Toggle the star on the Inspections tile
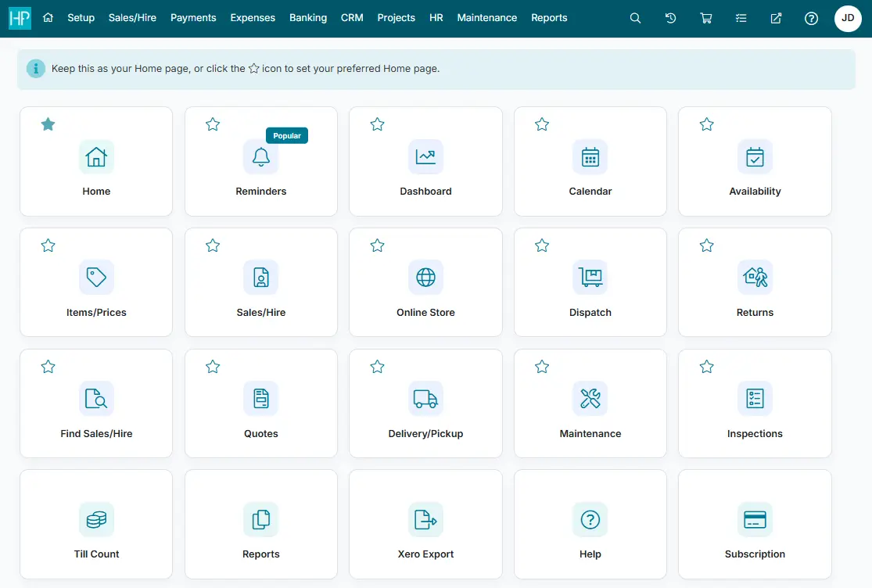Image resolution: width=872 pixels, height=588 pixels. 706,367
